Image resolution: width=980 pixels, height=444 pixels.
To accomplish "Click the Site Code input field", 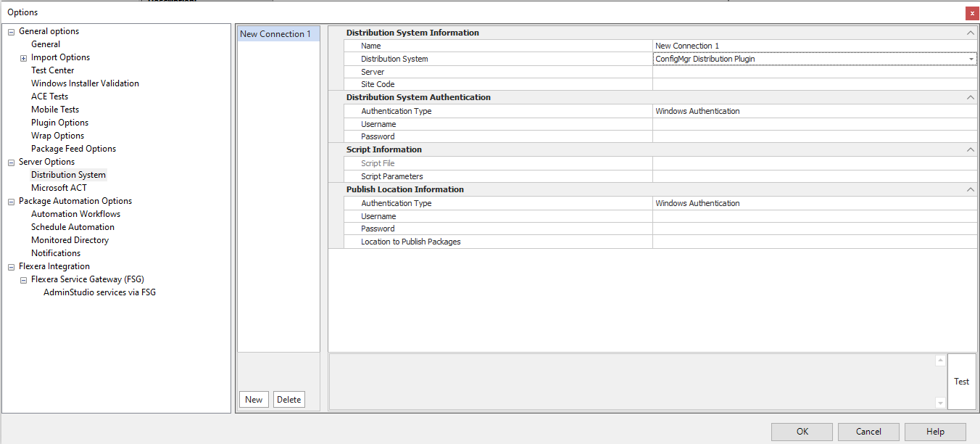I will coord(814,85).
